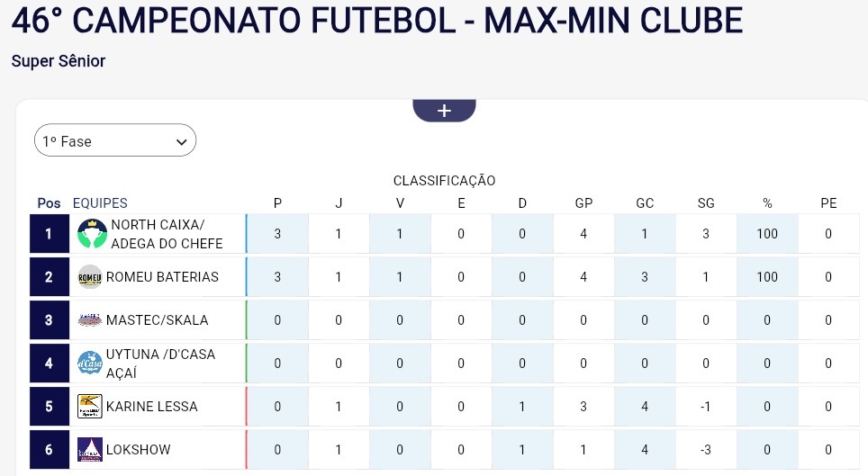Expand the panel with plus button
The image size is (868, 476).
click(x=444, y=110)
